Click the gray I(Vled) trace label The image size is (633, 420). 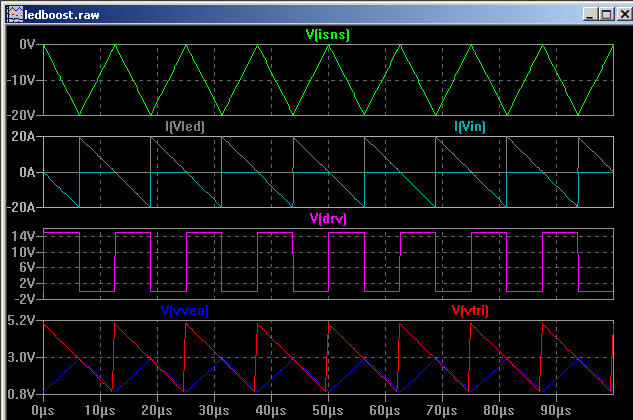point(185,126)
